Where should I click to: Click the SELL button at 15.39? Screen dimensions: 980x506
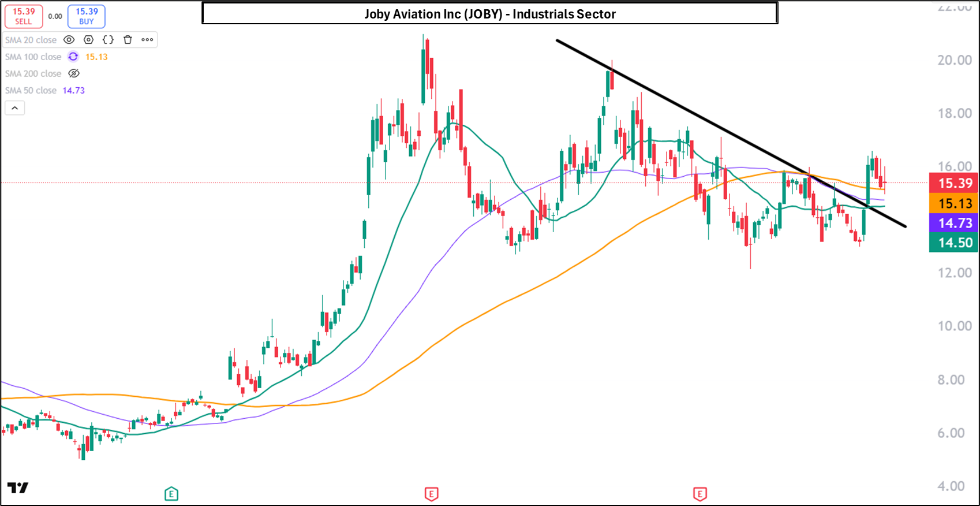pyautogui.click(x=24, y=16)
